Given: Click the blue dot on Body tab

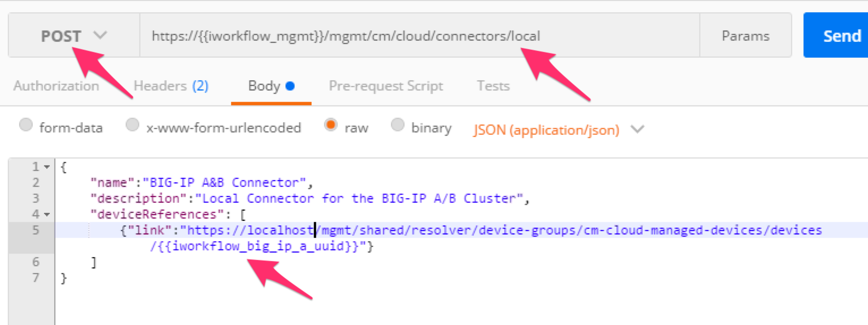Looking at the screenshot, I should tap(290, 86).
